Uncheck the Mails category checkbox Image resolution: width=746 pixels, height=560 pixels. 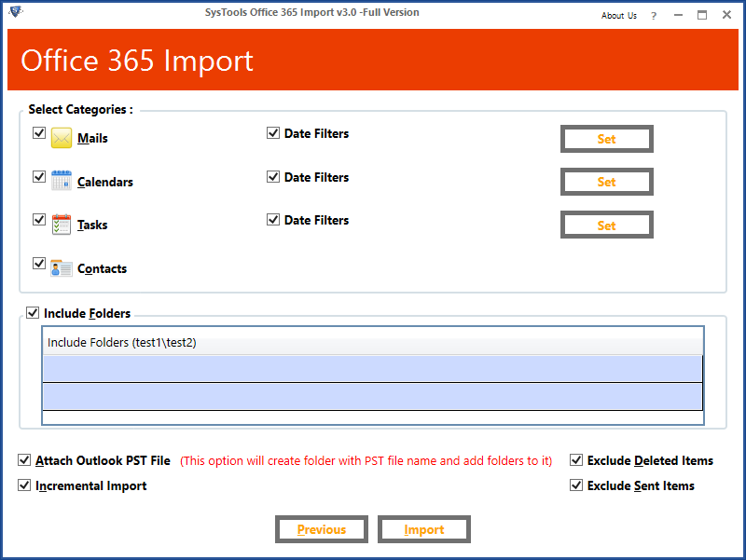pos(39,132)
